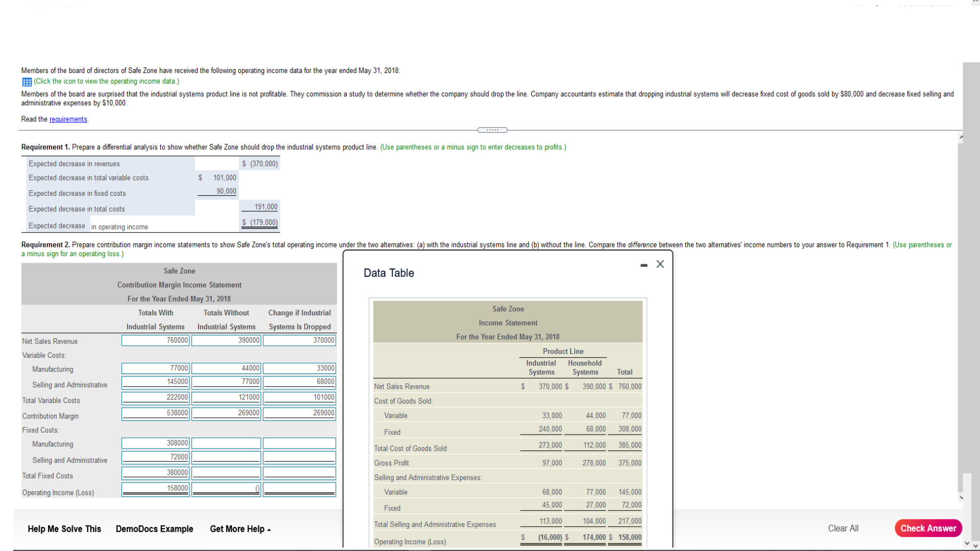The height and width of the screenshot is (551, 980).
Task: Click the divider expand handle with dots
Action: 492,130
